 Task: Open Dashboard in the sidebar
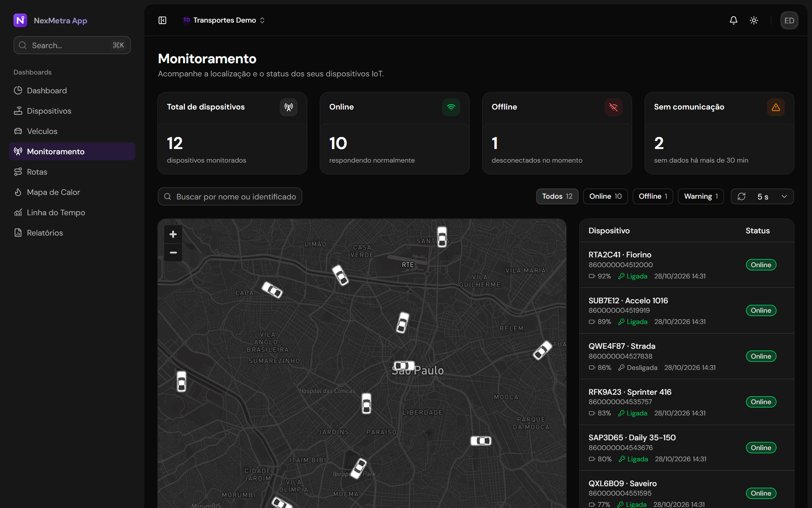click(x=72, y=90)
